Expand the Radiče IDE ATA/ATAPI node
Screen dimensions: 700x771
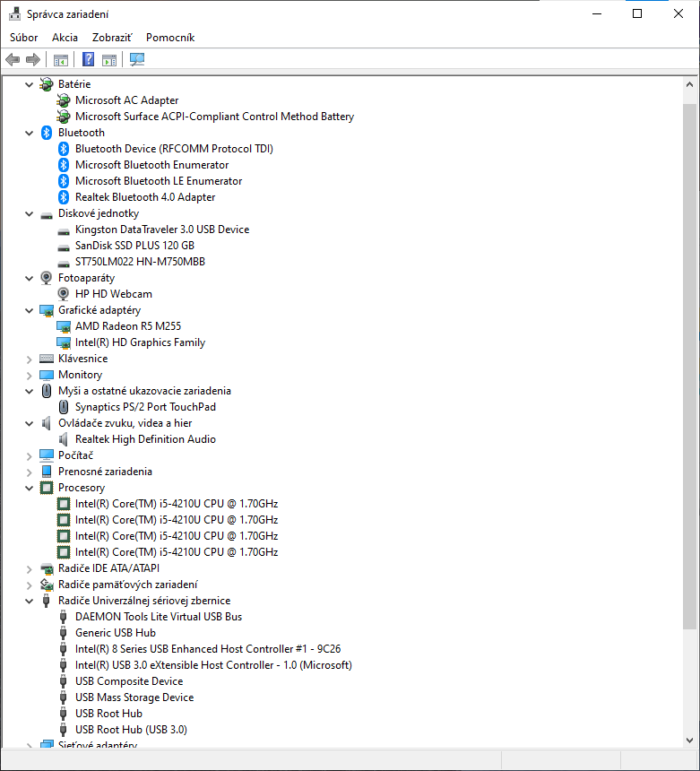click(x=30, y=568)
